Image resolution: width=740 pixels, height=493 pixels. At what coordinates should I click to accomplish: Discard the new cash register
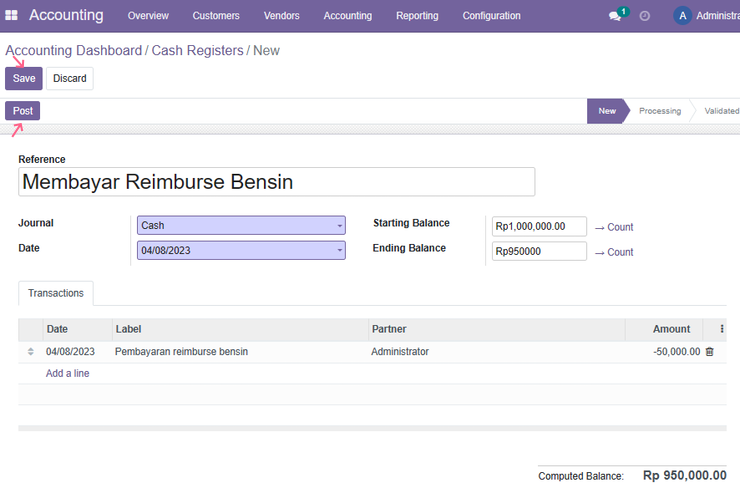tap(69, 78)
